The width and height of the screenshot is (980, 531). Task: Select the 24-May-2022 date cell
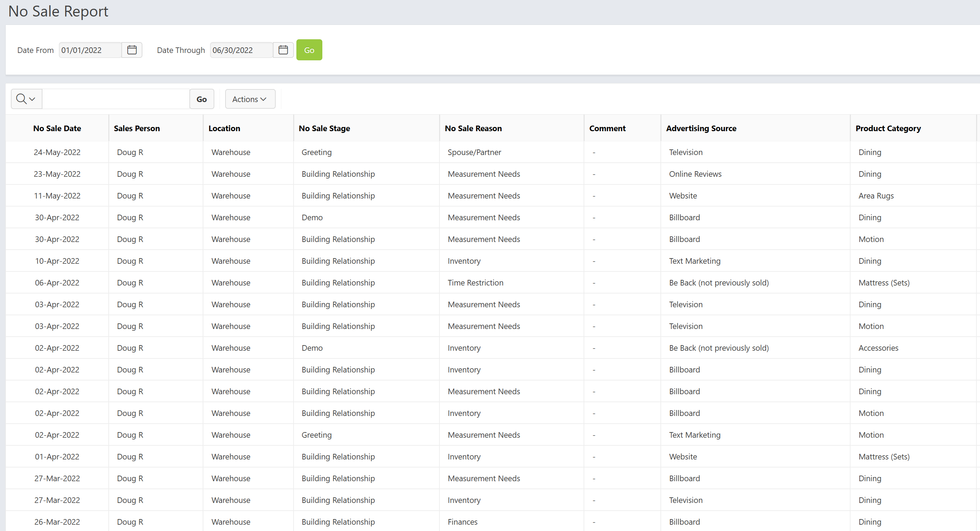57,152
